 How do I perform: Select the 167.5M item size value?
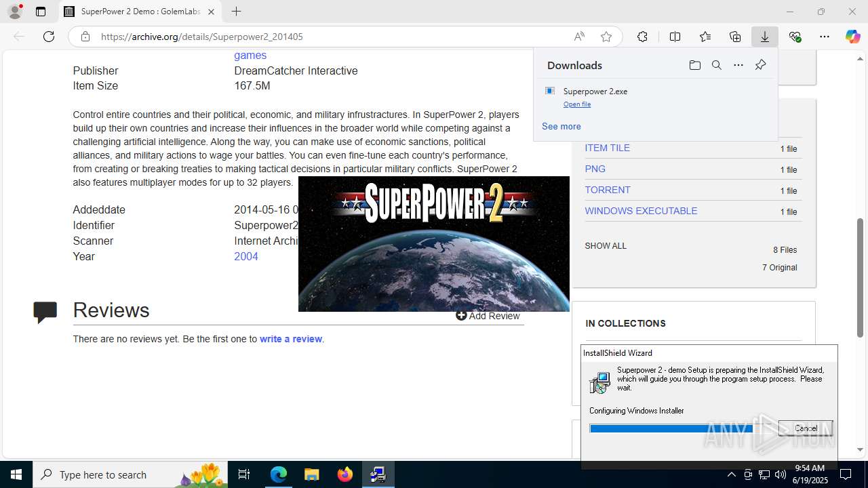pos(252,85)
